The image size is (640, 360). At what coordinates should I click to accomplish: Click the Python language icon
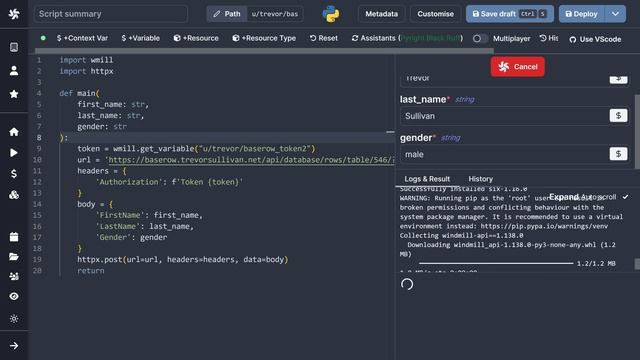point(331,14)
